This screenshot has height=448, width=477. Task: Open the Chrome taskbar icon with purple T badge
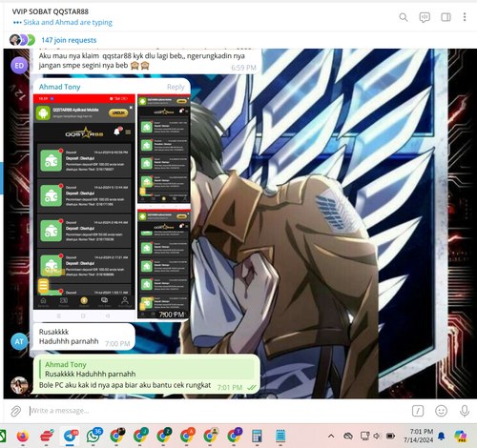tap(234, 436)
